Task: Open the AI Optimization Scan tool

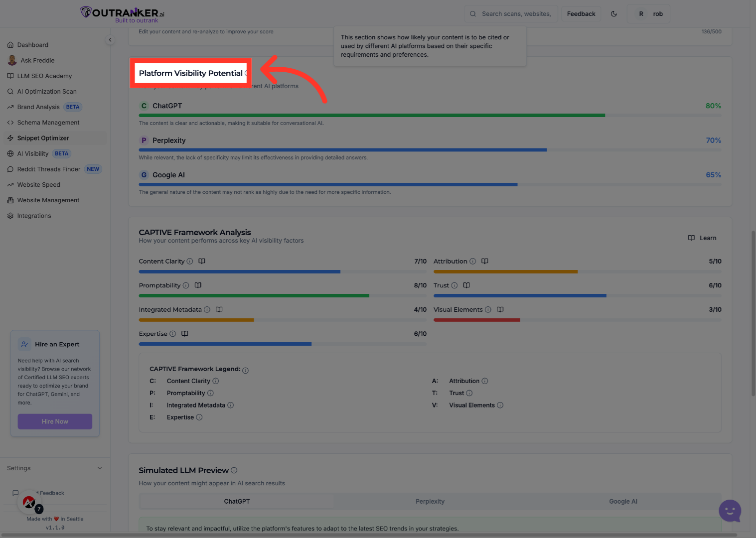Action: (x=47, y=91)
